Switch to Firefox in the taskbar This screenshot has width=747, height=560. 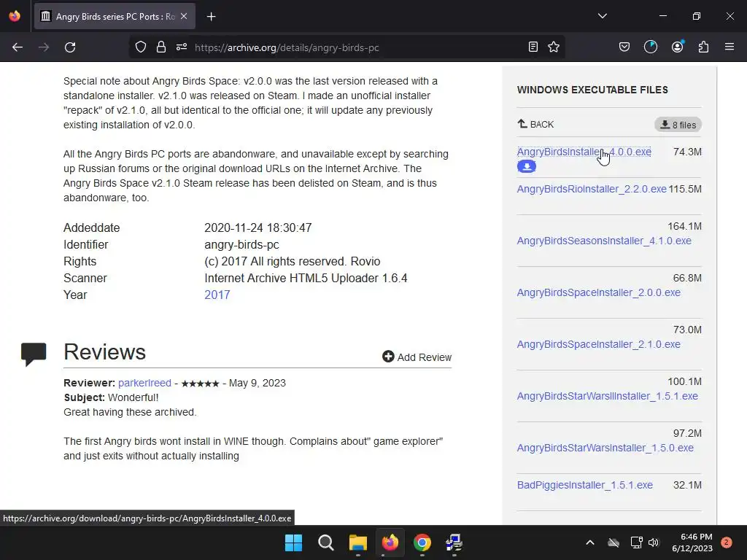tap(390, 542)
